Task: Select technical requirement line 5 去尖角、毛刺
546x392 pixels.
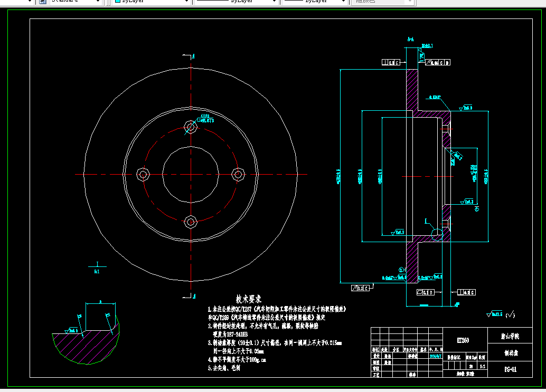Action: point(224,368)
